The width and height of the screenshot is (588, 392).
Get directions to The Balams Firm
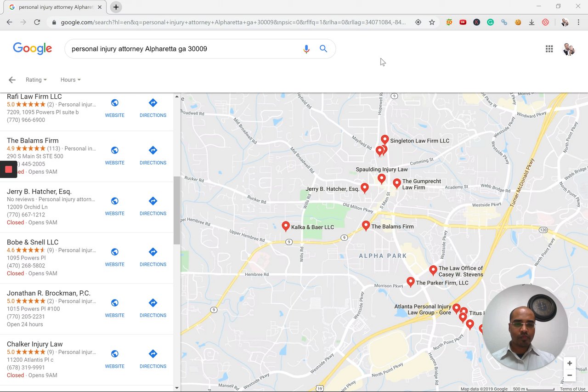point(153,150)
